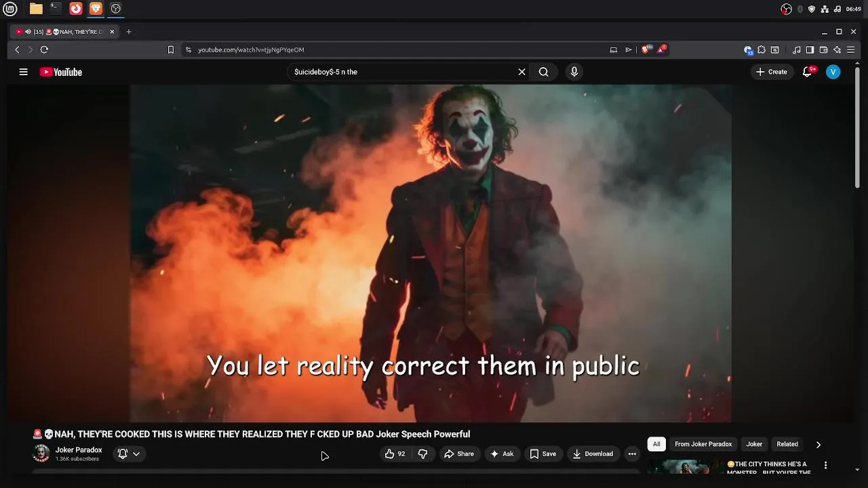Select the From Joker Paradox chip
The height and width of the screenshot is (488, 868).
pyautogui.click(x=703, y=445)
